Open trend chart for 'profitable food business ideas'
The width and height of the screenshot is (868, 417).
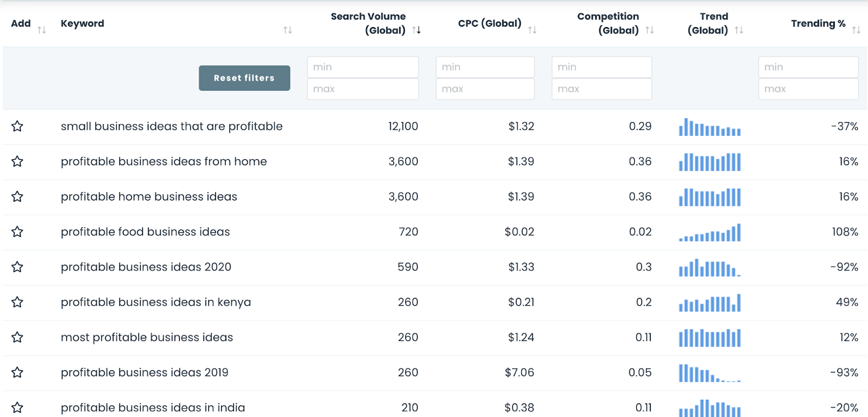pyautogui.click(x=710, y=233)
